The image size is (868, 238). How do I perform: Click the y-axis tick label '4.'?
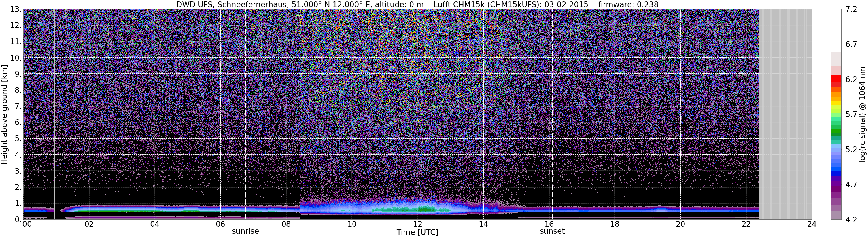click(18, 155)
